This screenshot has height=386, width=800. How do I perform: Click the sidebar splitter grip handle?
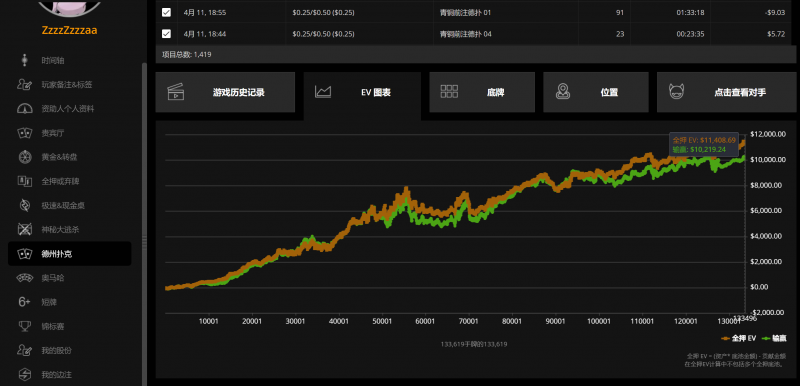click(144, 241)
